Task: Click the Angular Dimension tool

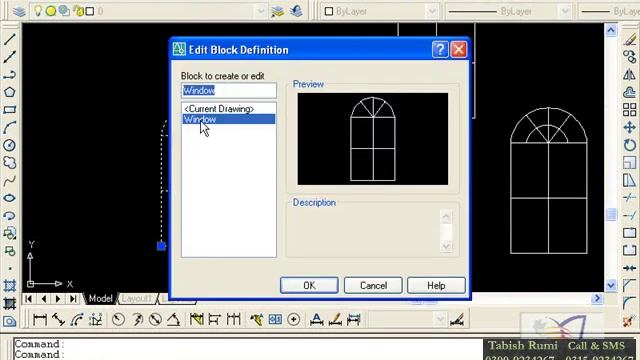Action: click(x=173, y=319)
